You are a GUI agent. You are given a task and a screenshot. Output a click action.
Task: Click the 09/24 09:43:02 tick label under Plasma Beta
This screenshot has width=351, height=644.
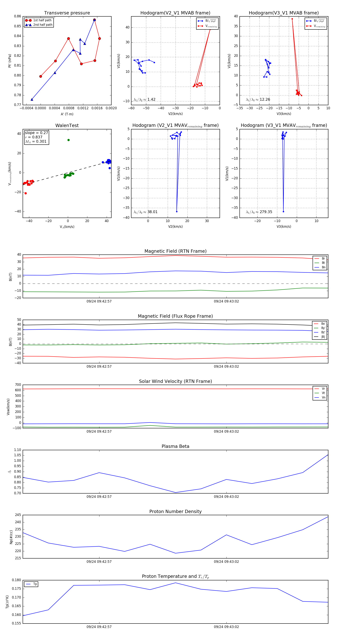tap(226, 496)
